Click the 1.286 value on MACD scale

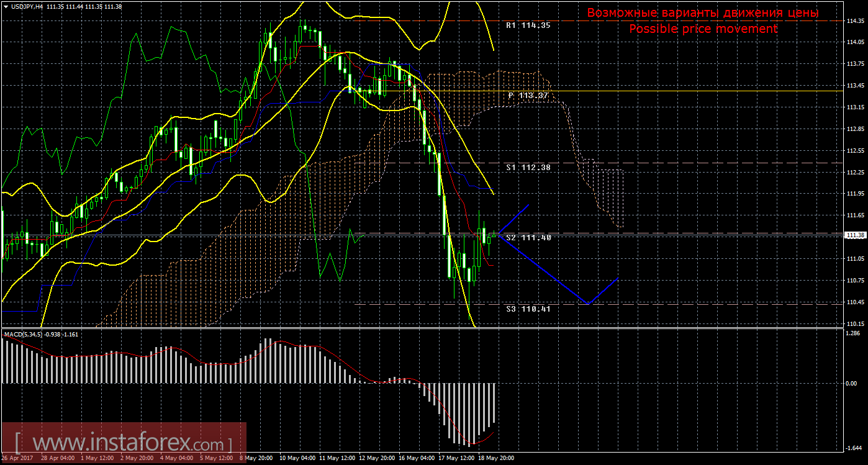(x=854, y=333)
